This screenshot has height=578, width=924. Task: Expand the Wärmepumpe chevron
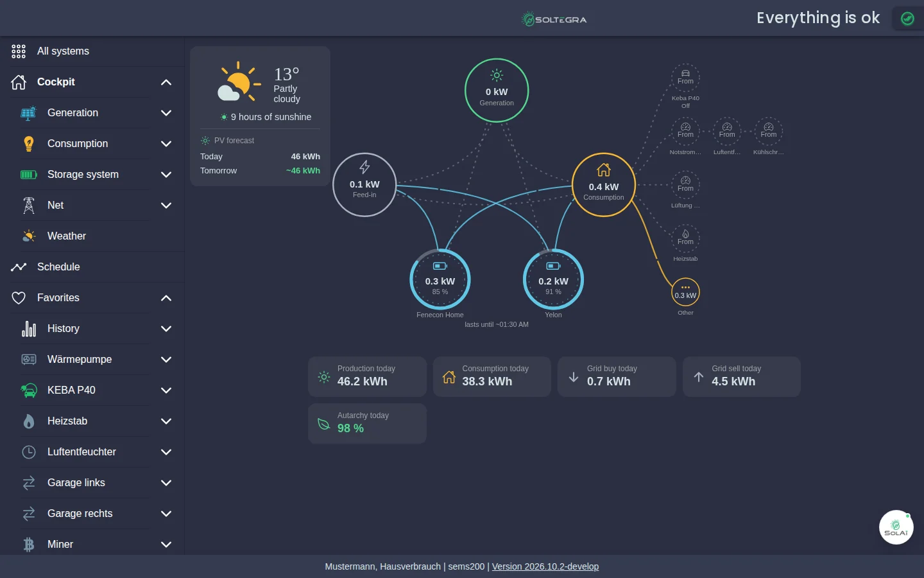tap(166, 360)
